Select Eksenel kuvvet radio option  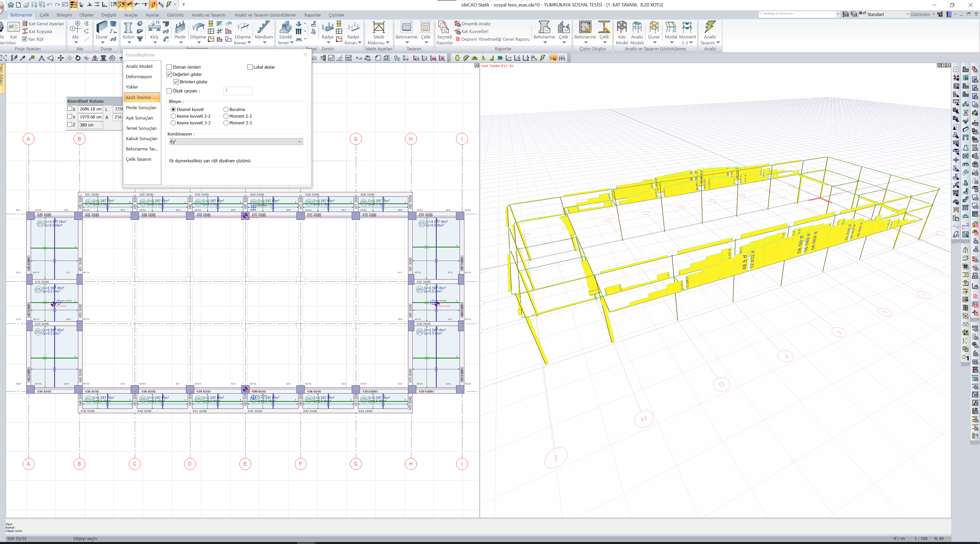(x=174, y=109)
